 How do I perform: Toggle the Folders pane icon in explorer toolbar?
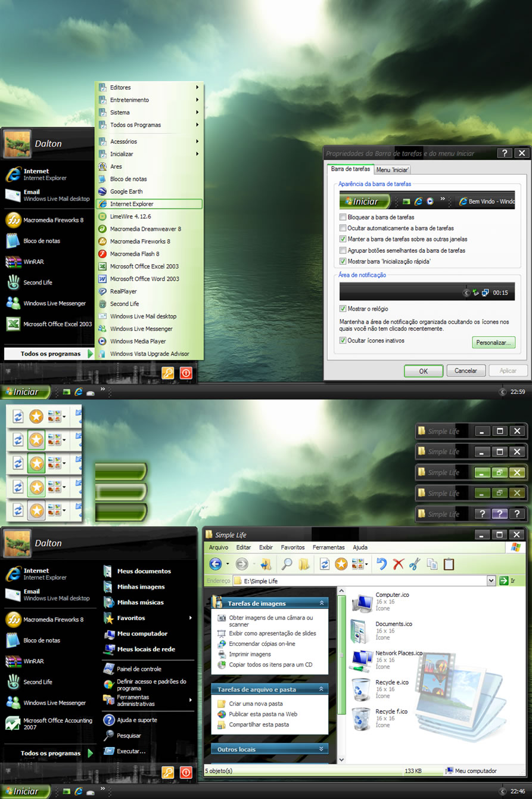point(304,563)
